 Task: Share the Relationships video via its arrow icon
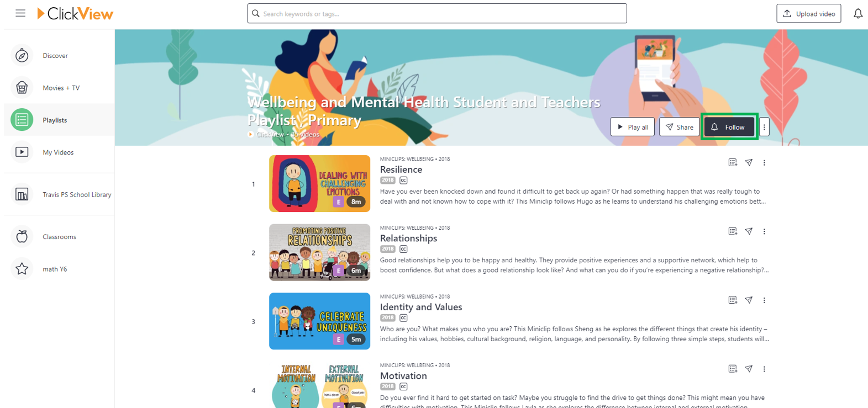(x=749, y=231)
